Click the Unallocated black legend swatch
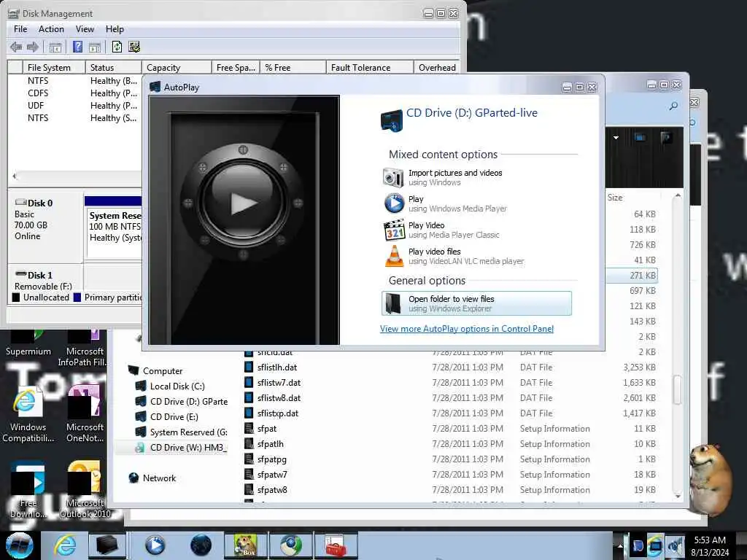747x560 pixels. click(16, 297)
